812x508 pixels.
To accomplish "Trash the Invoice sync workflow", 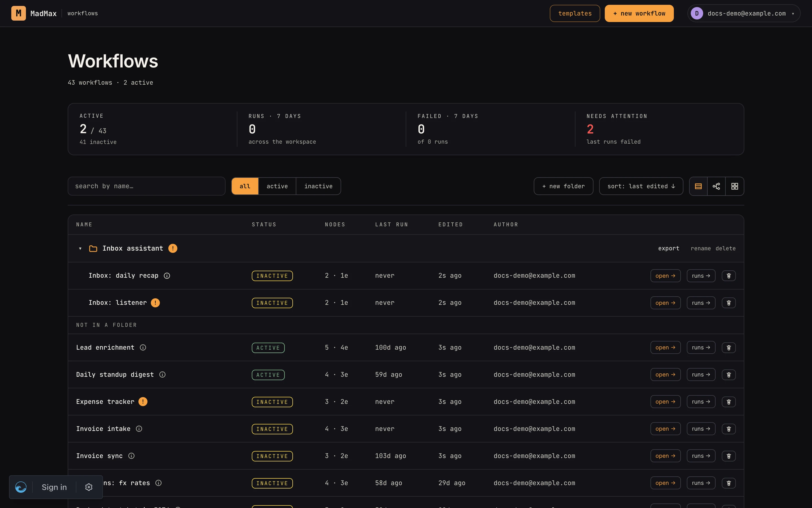I will click(729, 456).
